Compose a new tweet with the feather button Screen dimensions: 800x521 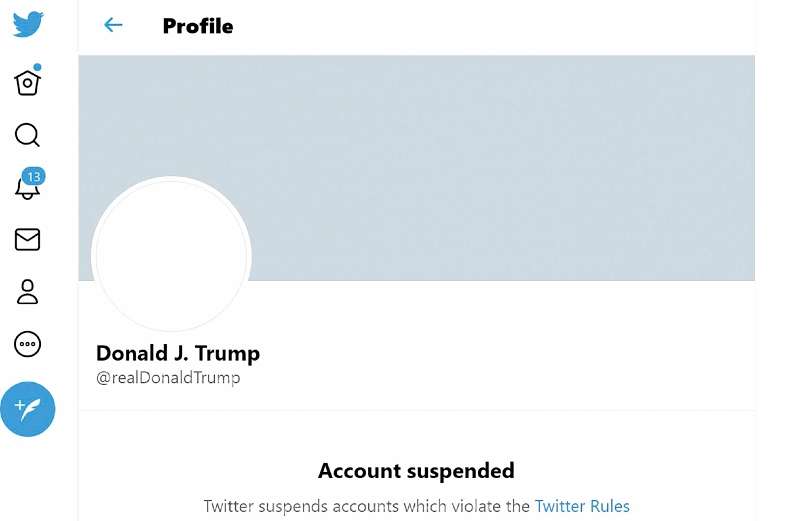28,409
